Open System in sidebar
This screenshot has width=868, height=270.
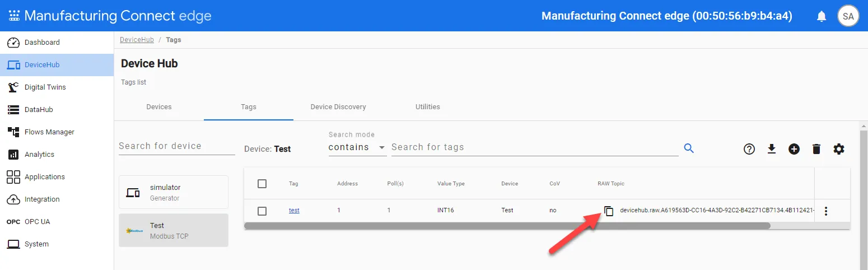57,244
